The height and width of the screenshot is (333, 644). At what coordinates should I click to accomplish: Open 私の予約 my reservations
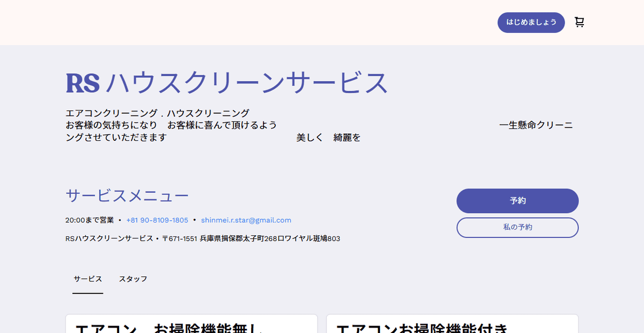pos(517,227)
